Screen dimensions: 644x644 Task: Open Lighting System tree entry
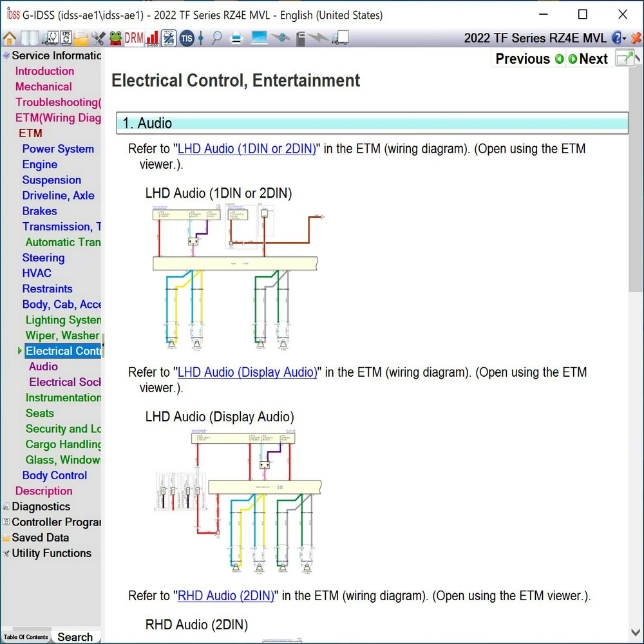pos(63,320)
